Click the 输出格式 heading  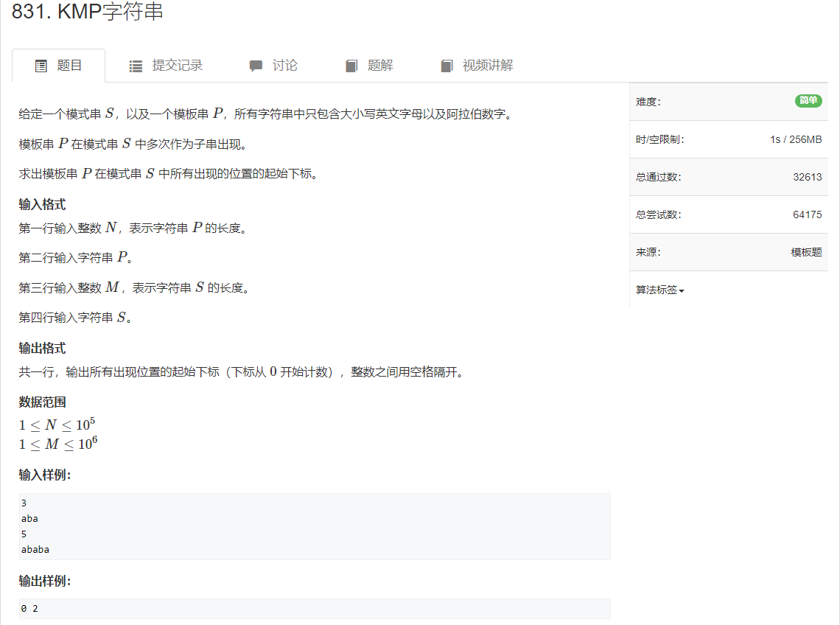coord(42,348)
